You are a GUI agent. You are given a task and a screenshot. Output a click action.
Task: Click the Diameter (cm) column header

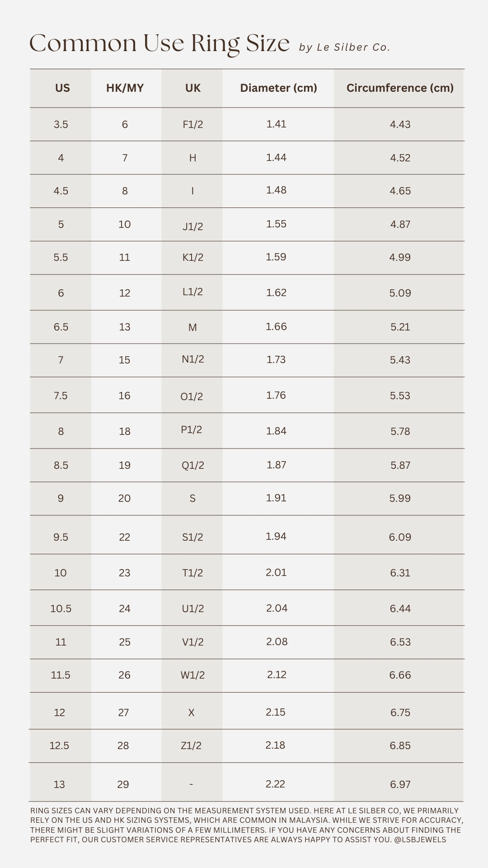point(278,88)
